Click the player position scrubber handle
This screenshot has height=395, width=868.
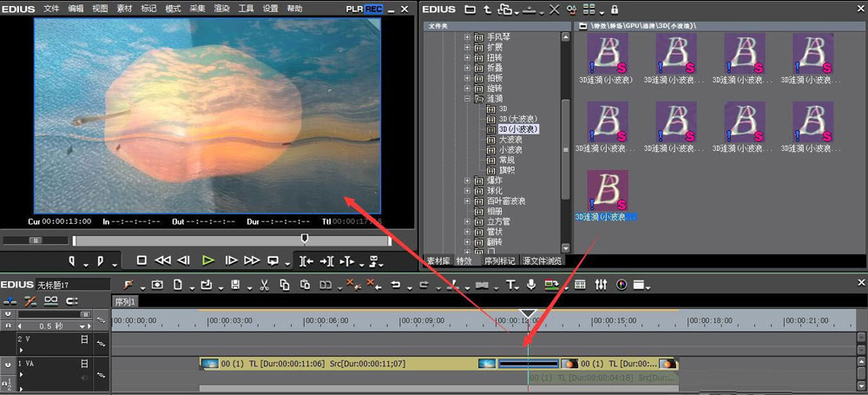click(304, 239)
